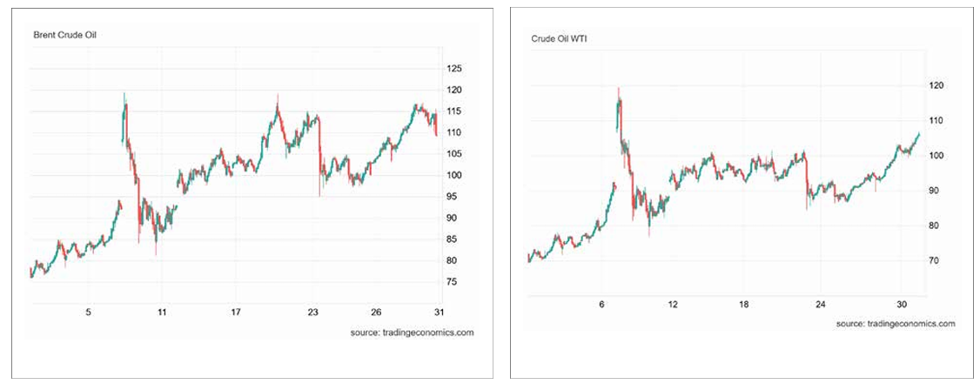The height and width of the screenshot is (391, 980).
Task: Select date marker 31 on Brent timeline
Action: pyautogui.click(x=440, y=311)
